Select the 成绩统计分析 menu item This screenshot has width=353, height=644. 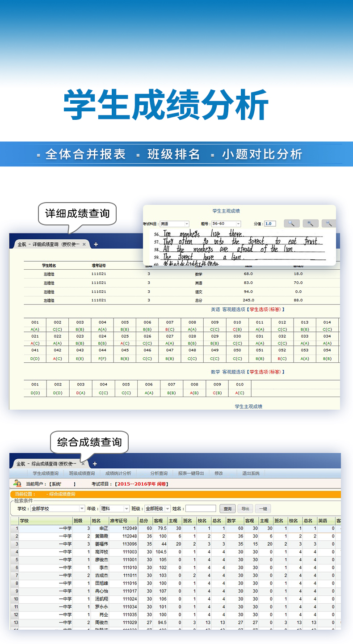tap(118, 473)
